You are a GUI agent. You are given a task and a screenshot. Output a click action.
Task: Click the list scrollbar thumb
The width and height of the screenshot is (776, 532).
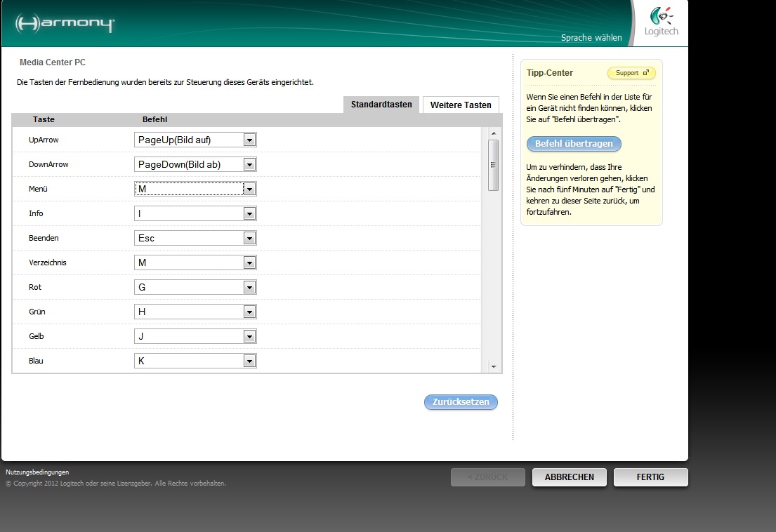click(x=494, y=165)
